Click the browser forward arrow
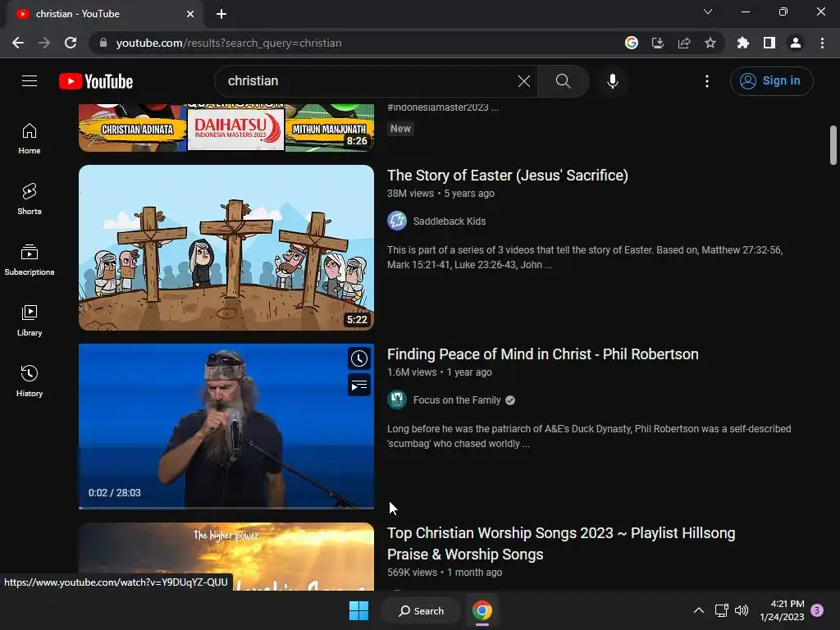This screenshot has height=630, width=840. (44, 43)
